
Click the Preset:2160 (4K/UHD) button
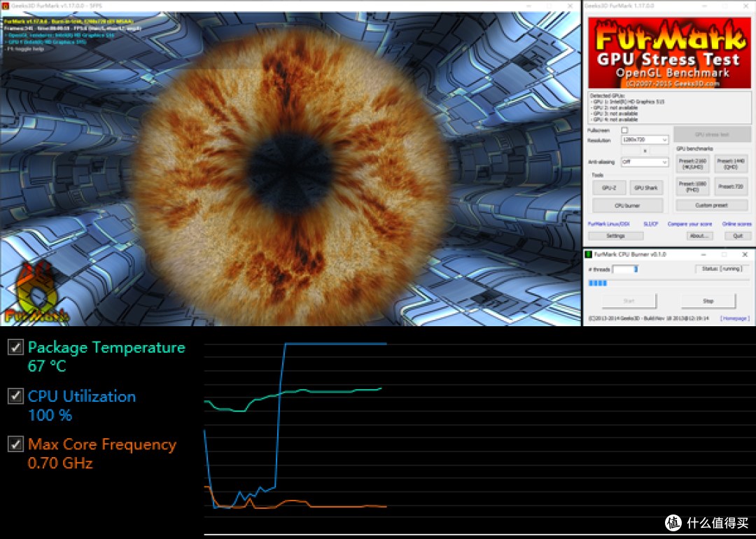point(692,164)
